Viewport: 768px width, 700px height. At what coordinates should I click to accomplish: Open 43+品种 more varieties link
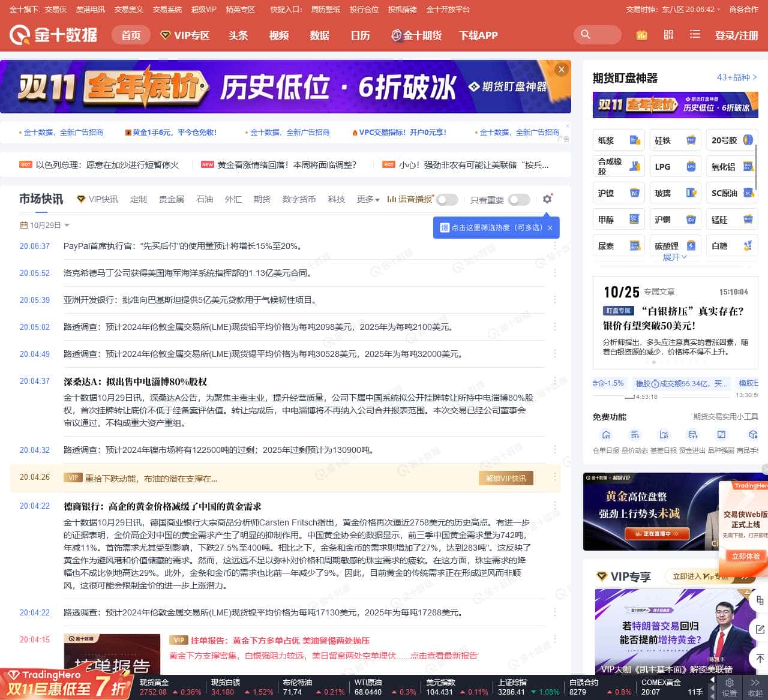737,77
